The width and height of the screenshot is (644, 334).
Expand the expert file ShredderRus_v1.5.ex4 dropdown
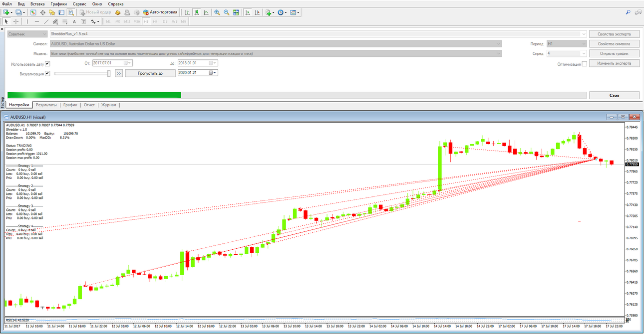[584, 34]
